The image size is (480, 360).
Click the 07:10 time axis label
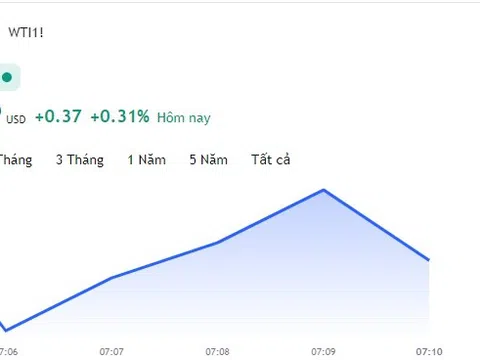tap(429, 352)
